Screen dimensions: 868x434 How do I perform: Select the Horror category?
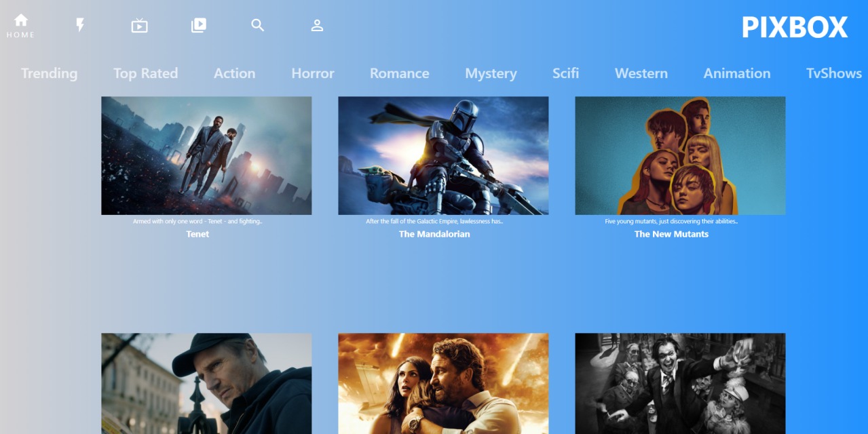(x=312, y=73)
